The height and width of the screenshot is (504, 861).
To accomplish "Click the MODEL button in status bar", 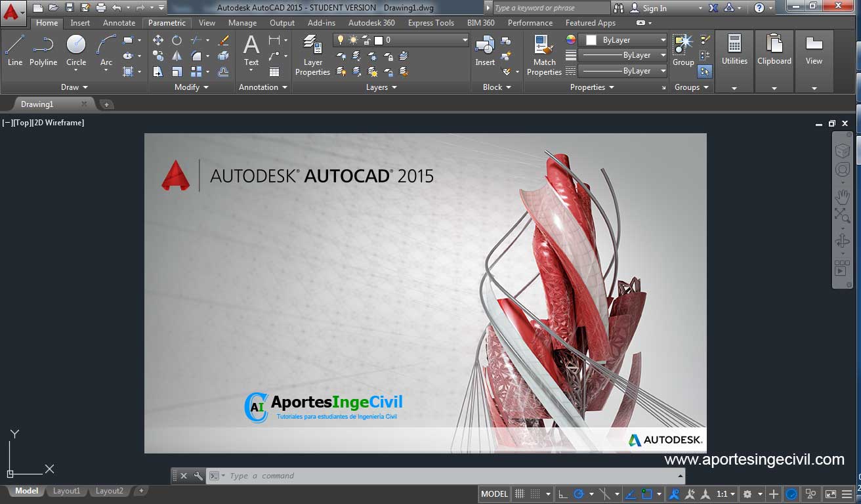I will point(495,494).
